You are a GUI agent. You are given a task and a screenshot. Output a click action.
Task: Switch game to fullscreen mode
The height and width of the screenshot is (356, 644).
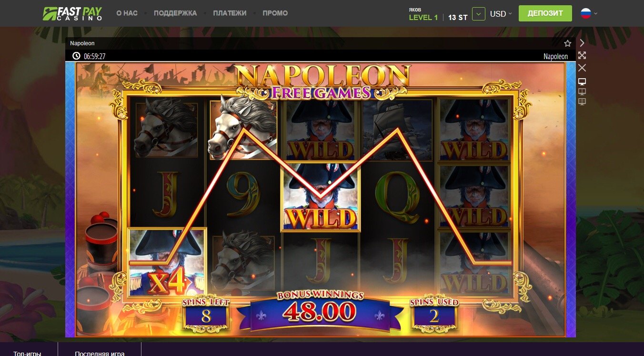pyautogui.click(x=582, y=55)
